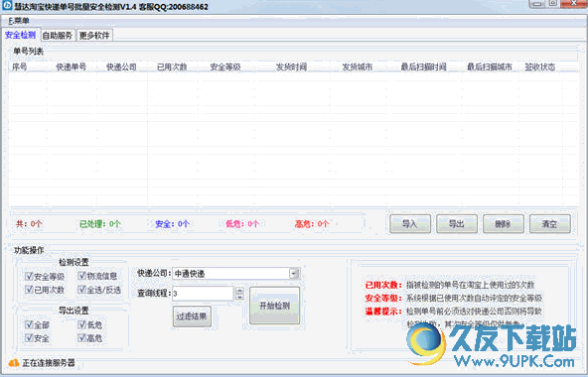Click the 正在连接服务器 status text
This screenshot has width=588, height=377.
pos(49,363)
